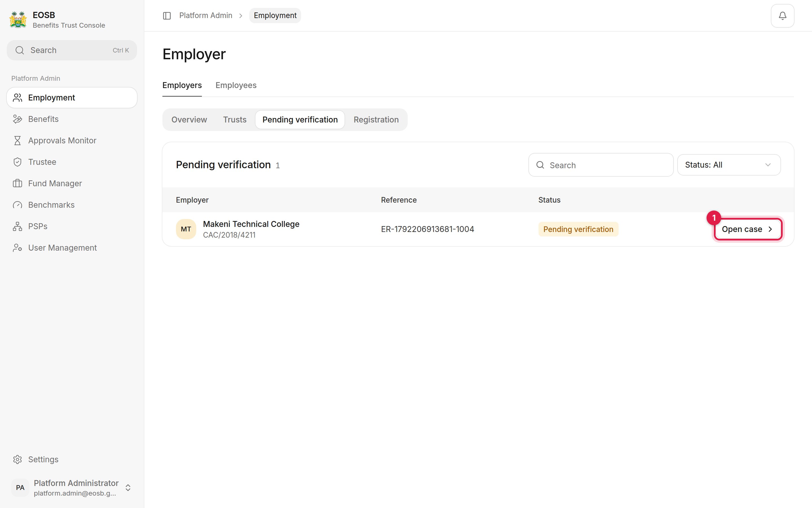Click the Approvals Monitor hourglass icon

click(x=17, y=141)
